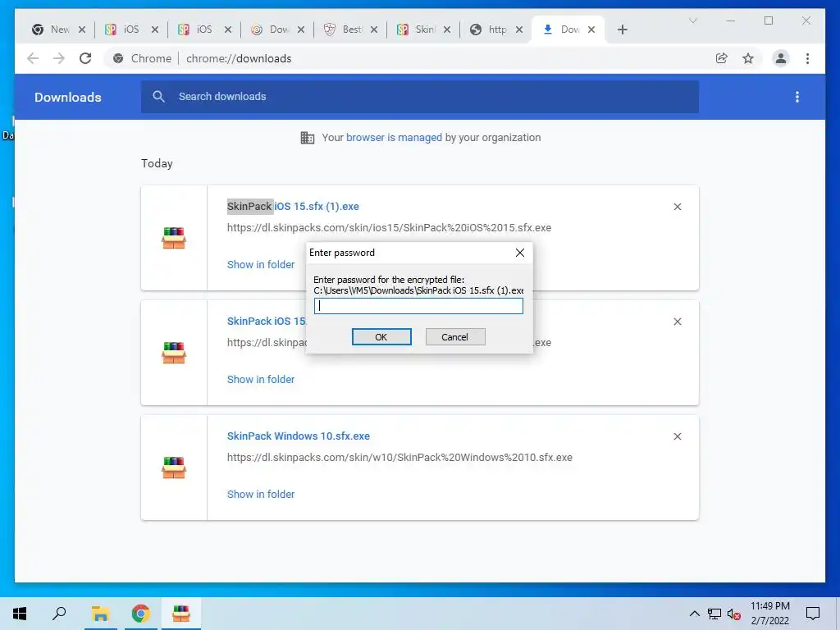This screenshot has height=630, width=840.
Task: Click the password input field
Action: coord(418,306)
